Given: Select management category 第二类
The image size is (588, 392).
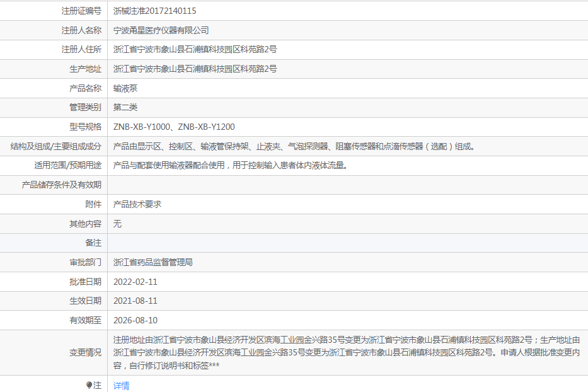Looking at the screenshot, I should pyautogui.click(x=125, y=107).
